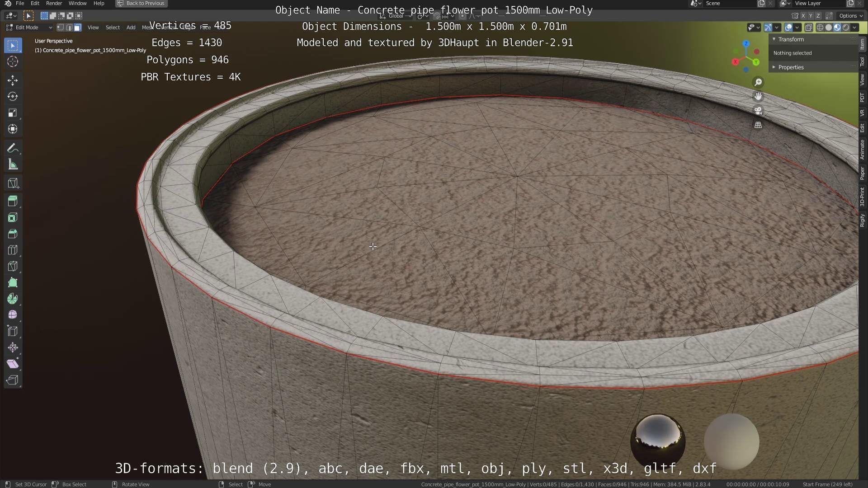Pick the Edge Slide tool
This screenshot has width=868, height=488.
[13, 331]
